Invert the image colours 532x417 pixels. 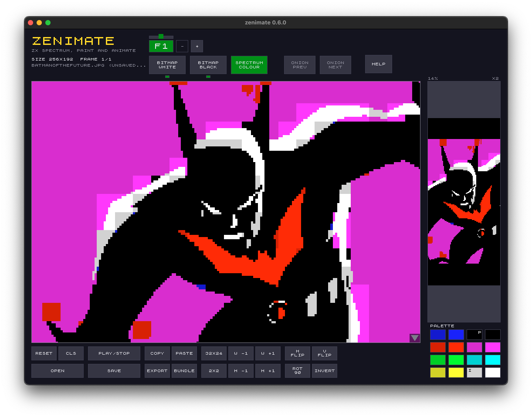325,371
